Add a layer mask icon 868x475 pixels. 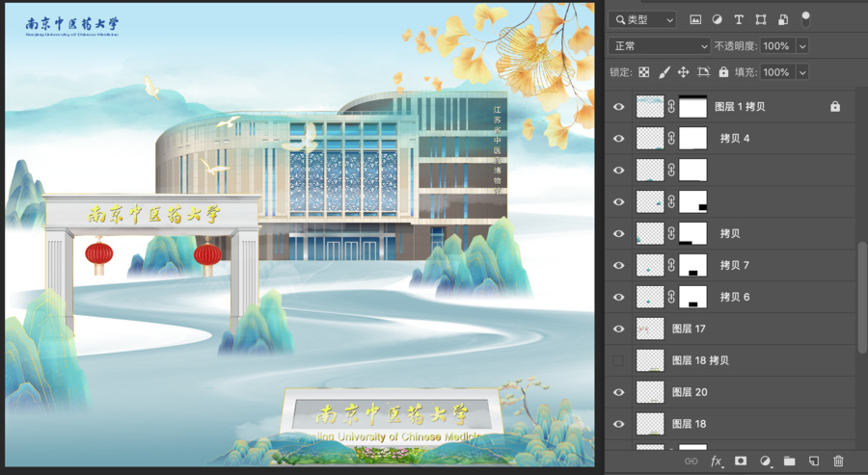point(741,462)
